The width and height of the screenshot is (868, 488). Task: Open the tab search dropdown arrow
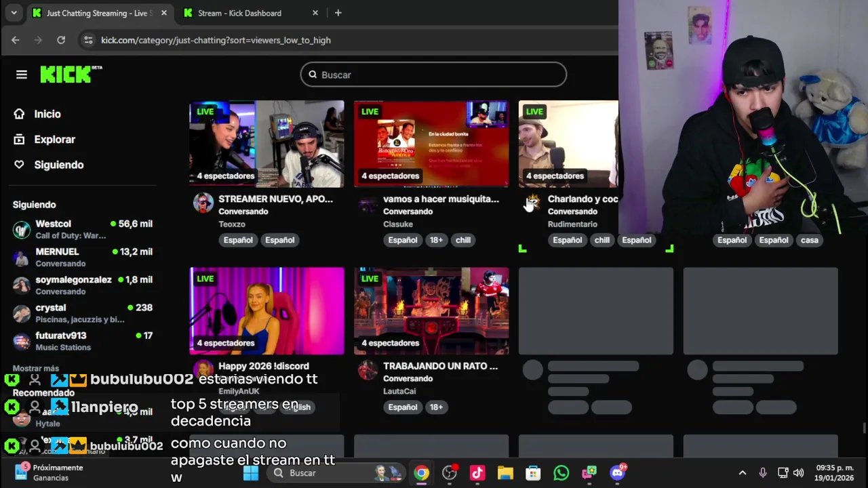(x=14, y=13)
